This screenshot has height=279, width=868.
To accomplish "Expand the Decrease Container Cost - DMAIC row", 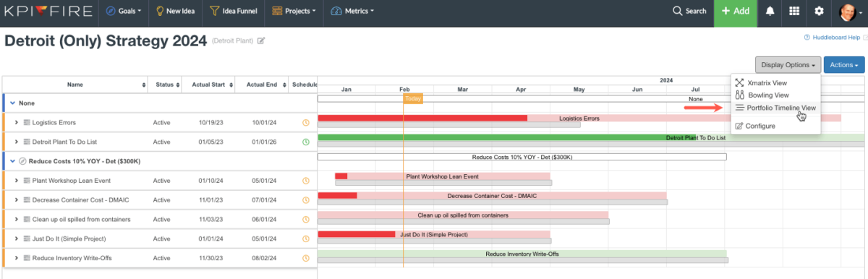I will 16,200.
